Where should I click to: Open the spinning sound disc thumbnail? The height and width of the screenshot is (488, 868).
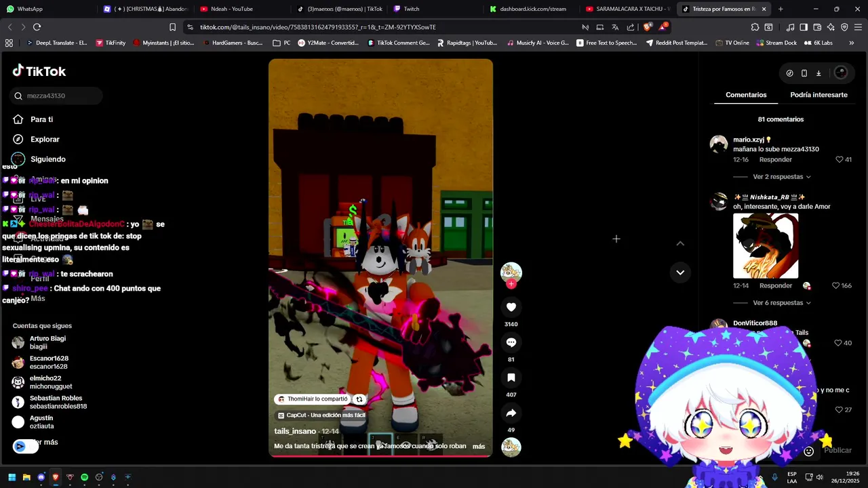511,447
